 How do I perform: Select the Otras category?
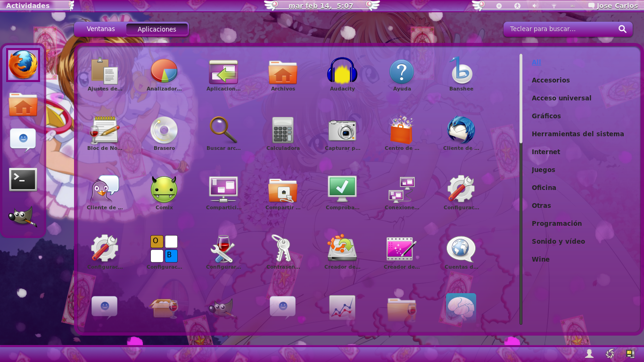[541, 206]
